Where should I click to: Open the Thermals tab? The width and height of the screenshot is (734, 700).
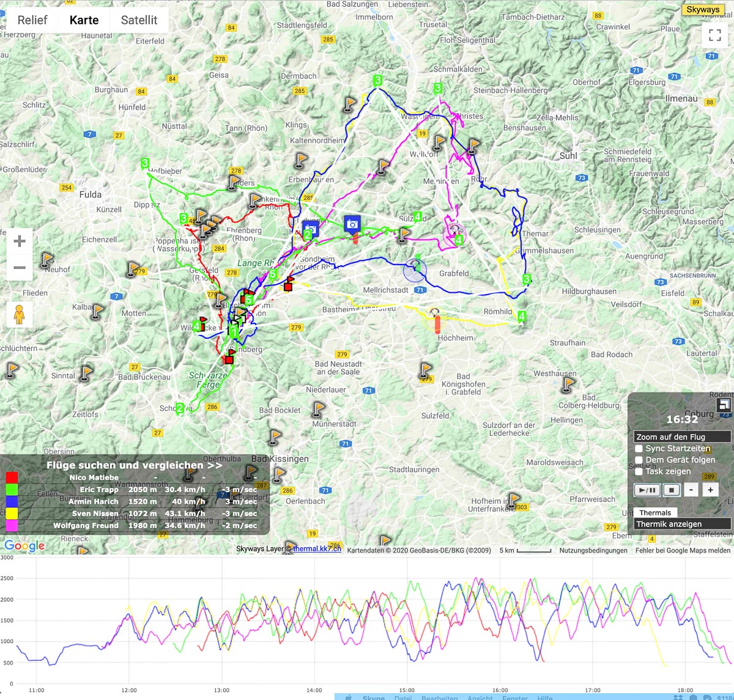tap(655, 512)
